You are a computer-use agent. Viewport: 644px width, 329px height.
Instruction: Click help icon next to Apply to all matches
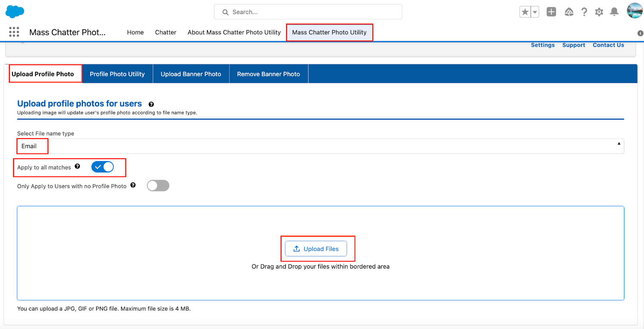coord(77,166)
